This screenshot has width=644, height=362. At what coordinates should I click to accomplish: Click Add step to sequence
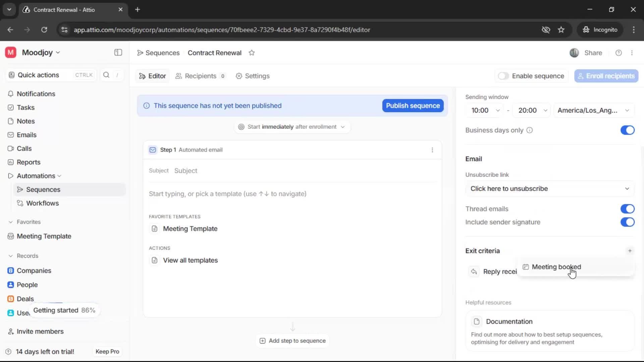tap(292, 341)
